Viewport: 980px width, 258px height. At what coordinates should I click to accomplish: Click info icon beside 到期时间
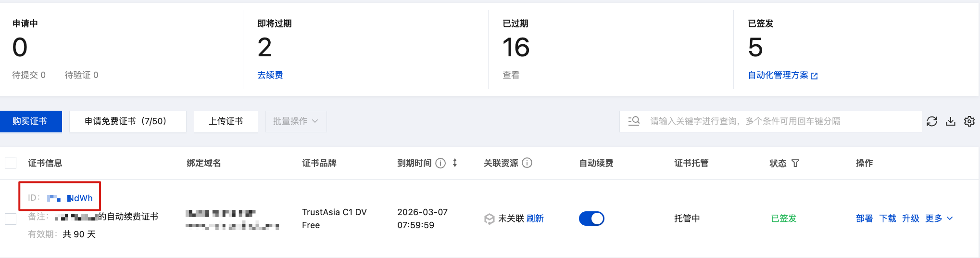pyautogui.click(x=440, y=163)
